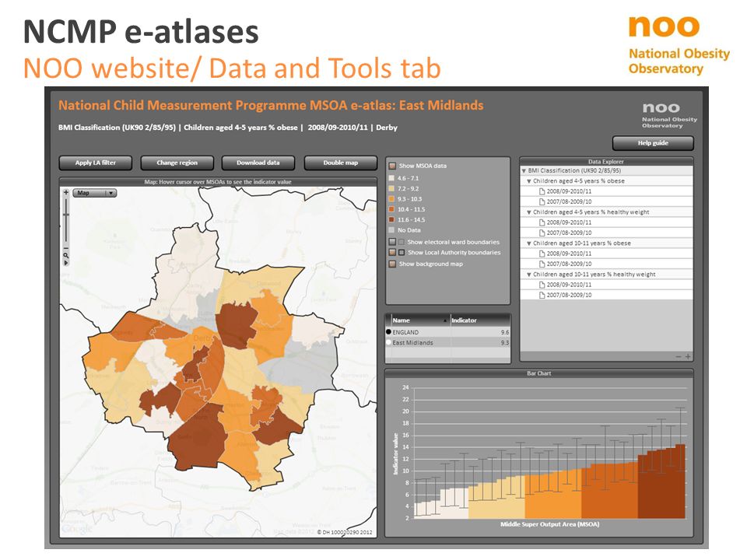This screenshot has width=747, height=560.
Task: Click dark square next to Local Authority checkbox
Action: tap(402, 252)
